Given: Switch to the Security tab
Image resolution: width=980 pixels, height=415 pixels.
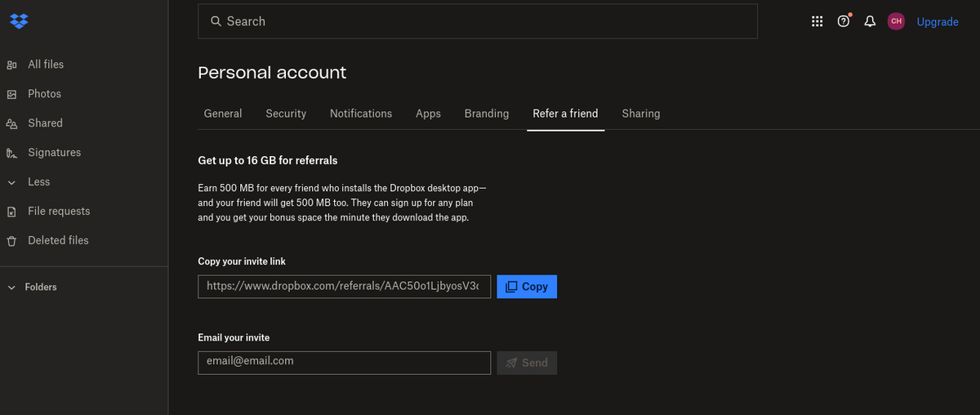Looking at the screenshot, I should pyautogui.click(x=286, y=114).
